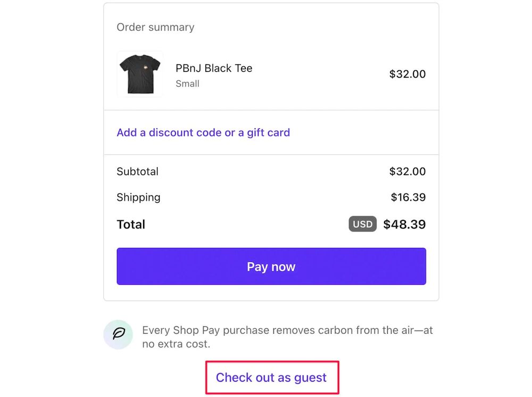Click the USD currency badge
Viewport: 532px width, 397px height.
tap(362, 224)
